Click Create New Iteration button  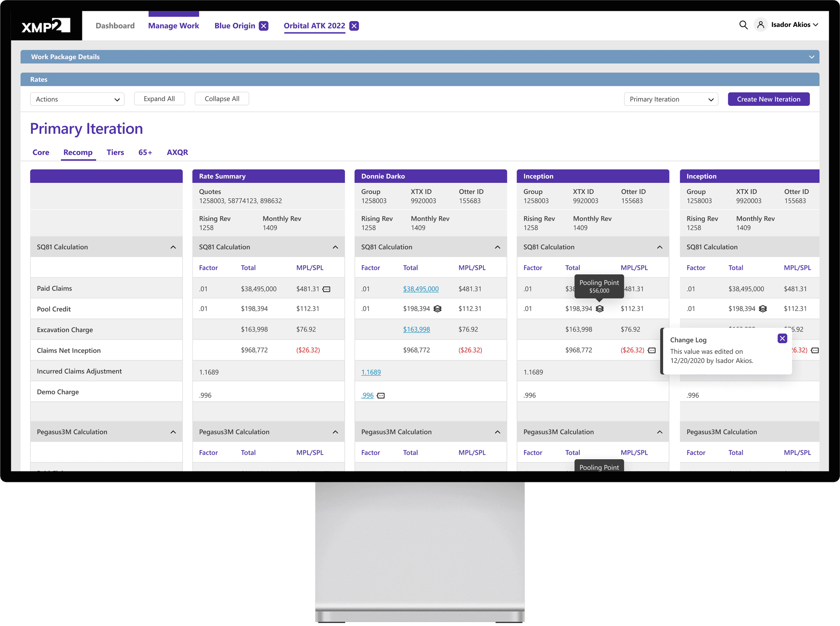(x=768, y=99)
